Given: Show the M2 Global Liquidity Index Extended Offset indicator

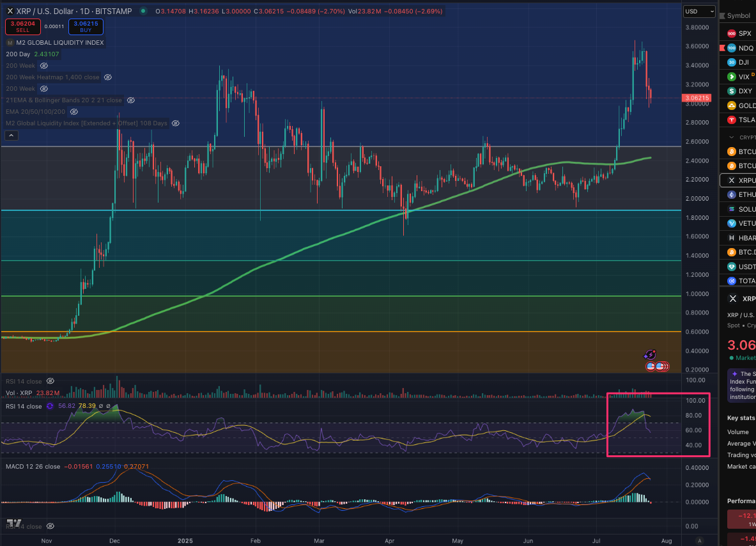Looking at the screenshot, I should tap(176, 123).
